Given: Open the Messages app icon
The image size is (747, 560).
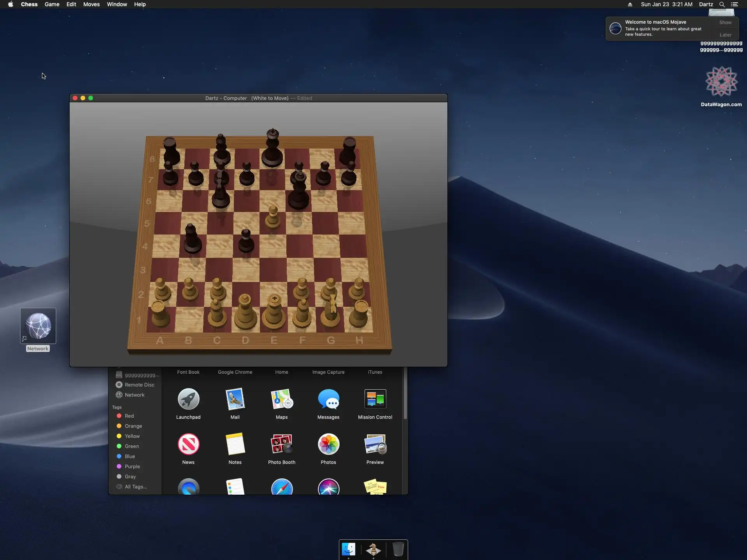Looking at the screenshot, I should [x=328, y=399].
